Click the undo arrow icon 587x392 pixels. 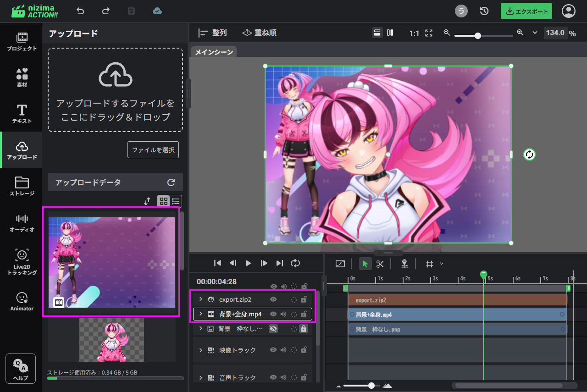point(80,11)
